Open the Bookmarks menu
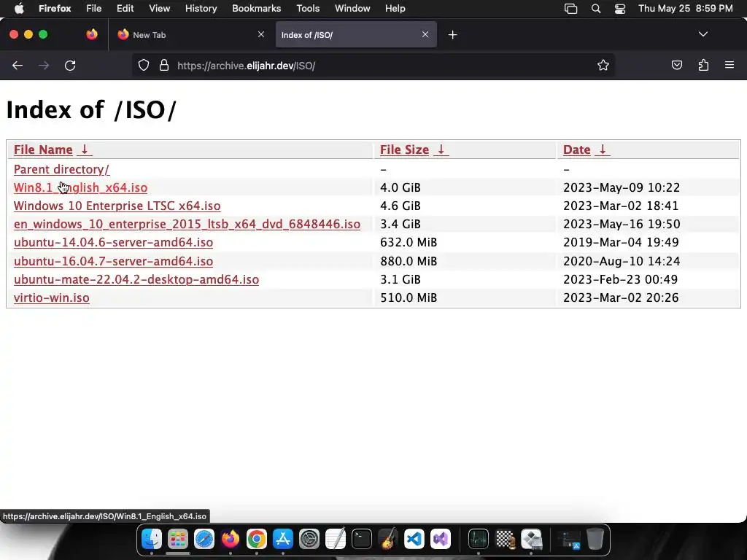 pos(257,9)
